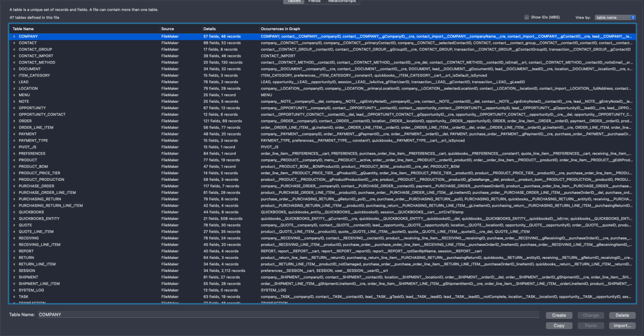
Task: Select the SHIPMENT table name
Action: coord(28,277)
